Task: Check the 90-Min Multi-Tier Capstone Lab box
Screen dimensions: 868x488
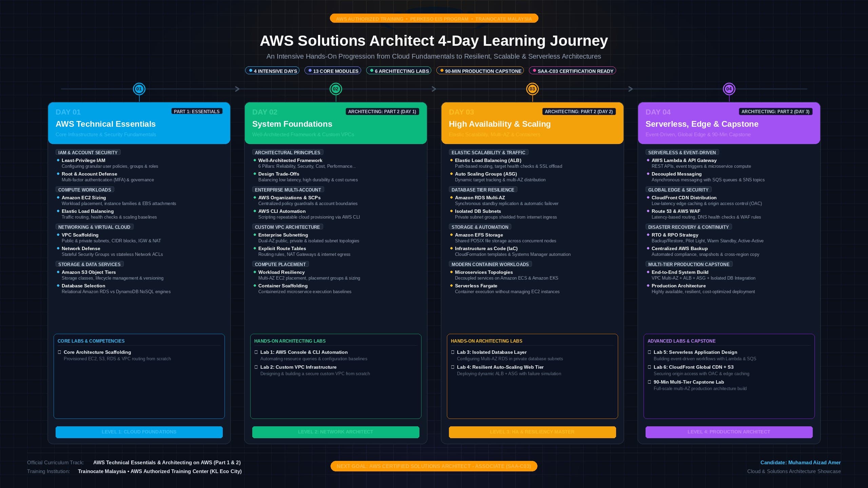Action: point(650,382)
